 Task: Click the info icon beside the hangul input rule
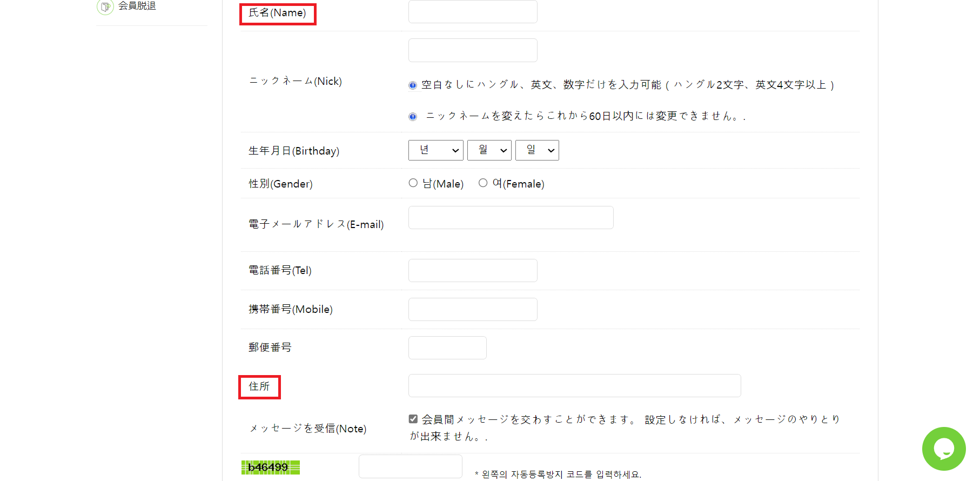pos(413,85)
